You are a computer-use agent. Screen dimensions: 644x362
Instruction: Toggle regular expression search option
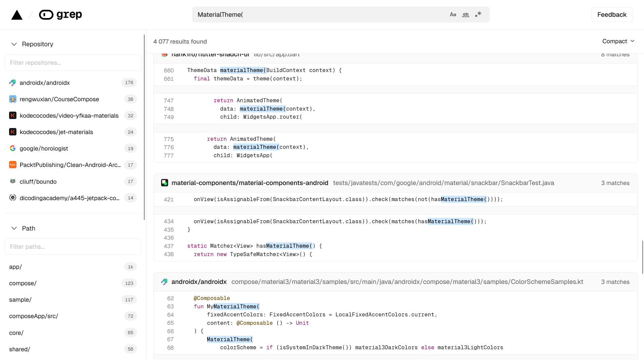pyautogui.click(x=478, y=14)
